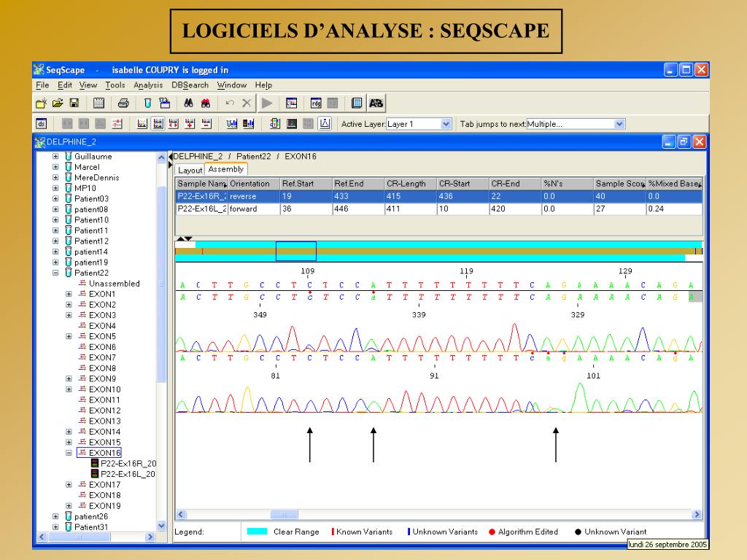Select the P22-Ex16R sample in tree

(128, 463)
